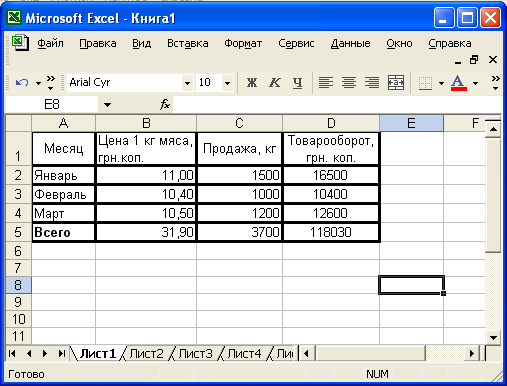
Task: Click horizontal scrollbar left arrow
Action: coord(306,353)
